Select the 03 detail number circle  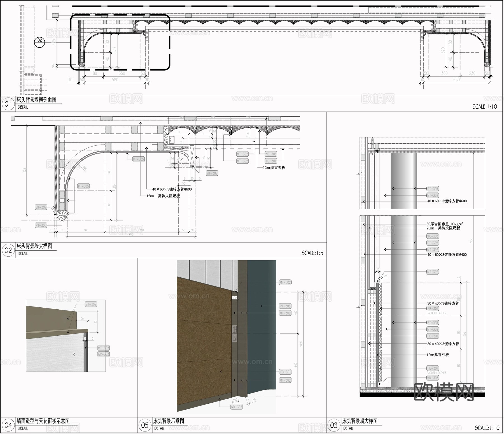tap(333, 425)
